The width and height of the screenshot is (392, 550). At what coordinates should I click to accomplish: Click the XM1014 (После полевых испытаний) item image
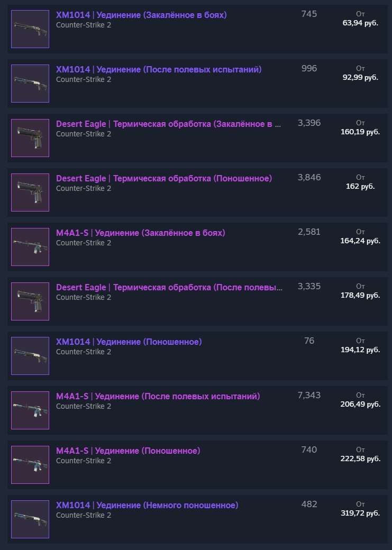point(30,84)
